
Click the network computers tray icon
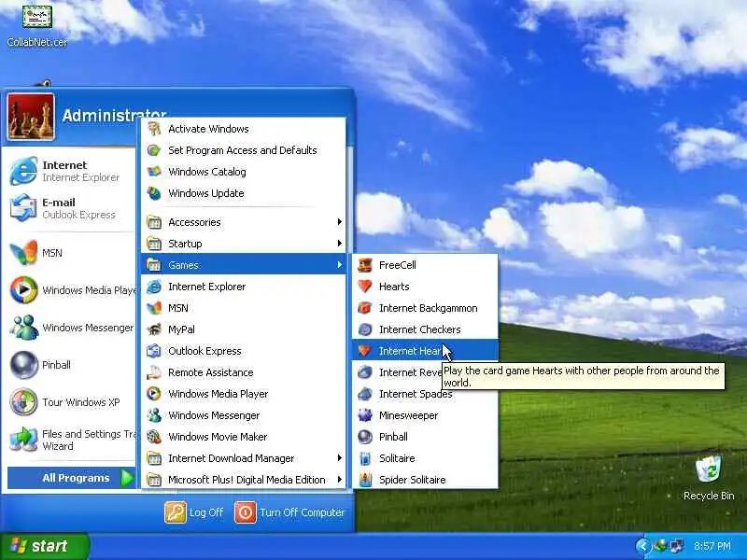click(676, 546)
